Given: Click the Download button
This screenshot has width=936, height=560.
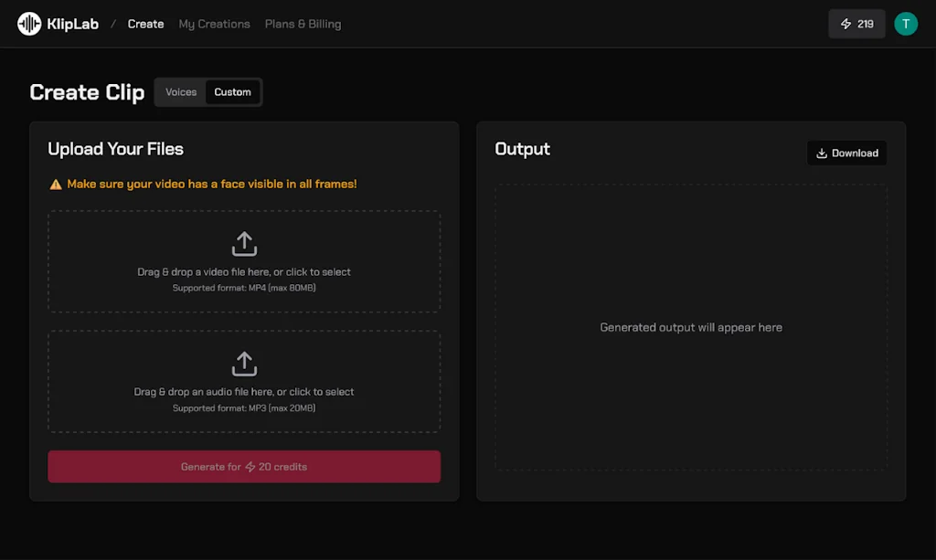Looking at the screenshot, I should [x=846, y=153].
